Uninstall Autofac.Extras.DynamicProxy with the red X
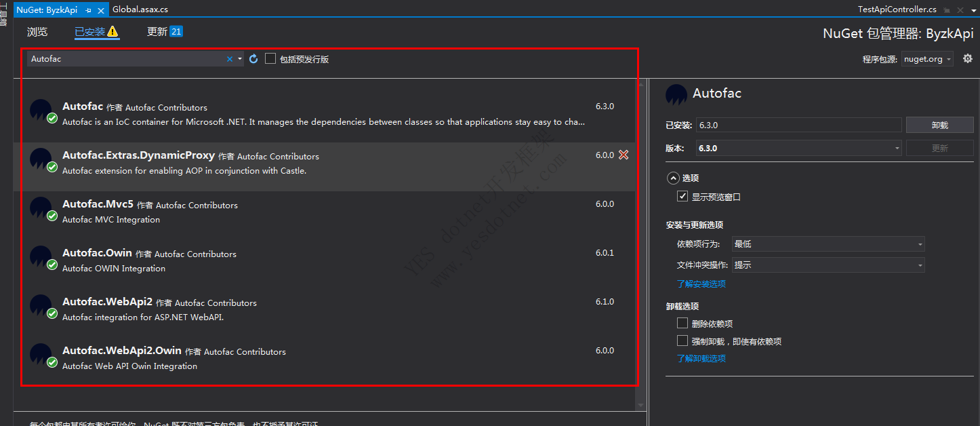The width and height of the screenshot is (980, 426). pyautogui.click(x=624, y=155)
